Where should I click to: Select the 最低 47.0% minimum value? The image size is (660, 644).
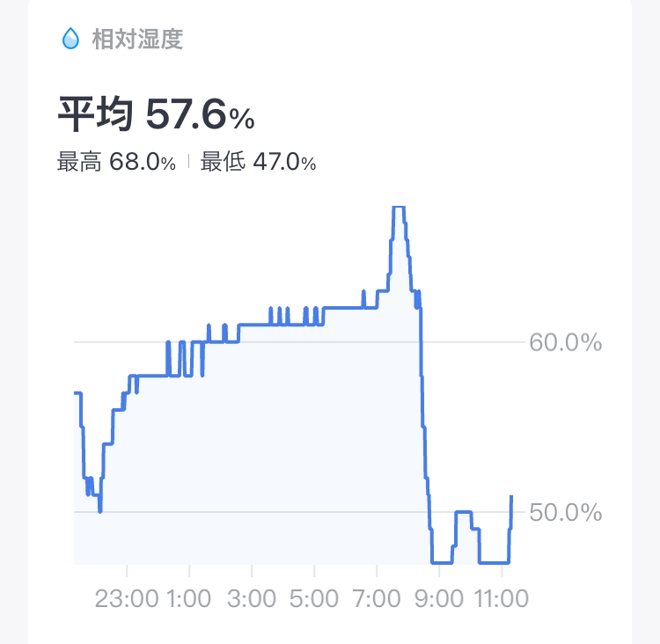click(x=258, y=163)
